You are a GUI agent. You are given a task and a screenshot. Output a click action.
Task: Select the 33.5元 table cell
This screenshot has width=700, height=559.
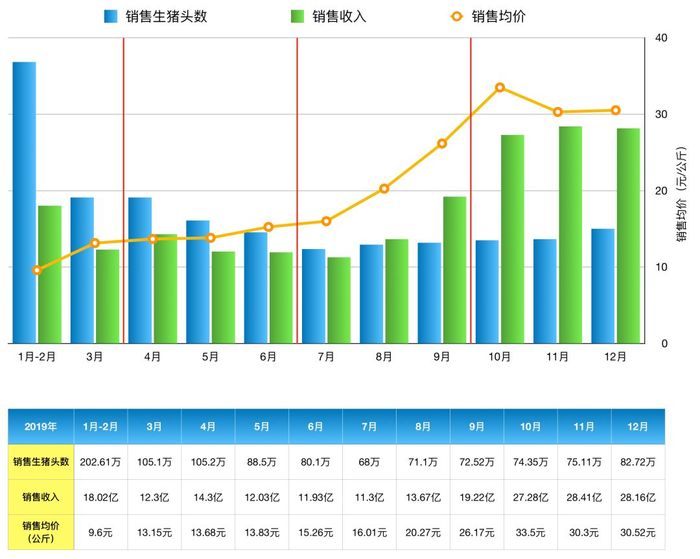(530, 532)
